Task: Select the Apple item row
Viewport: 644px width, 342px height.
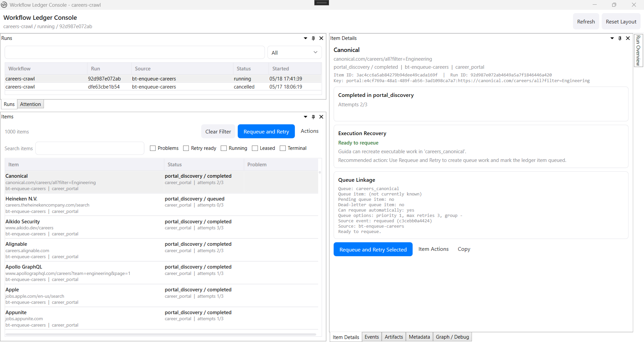Action: point(161,296)
